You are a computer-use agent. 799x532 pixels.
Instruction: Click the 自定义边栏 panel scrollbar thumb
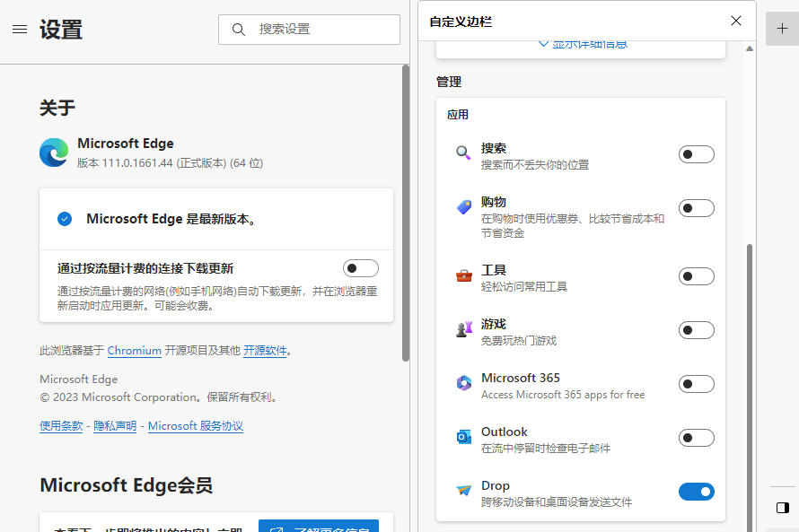click(750, 388)
